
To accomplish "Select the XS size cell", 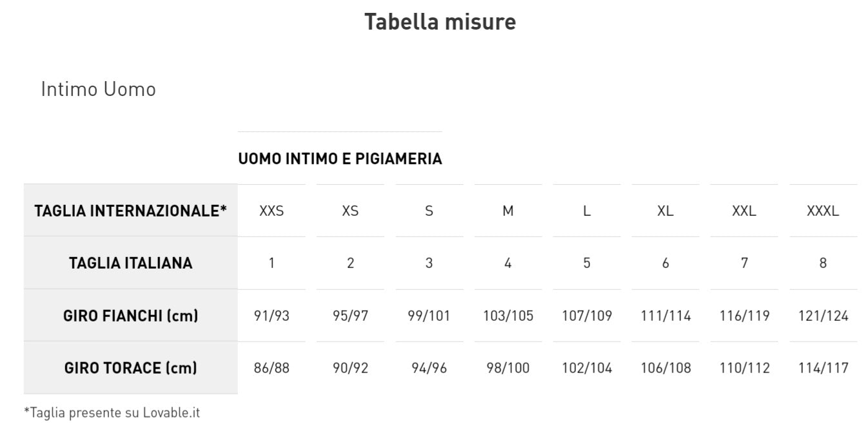I will click(x=350, y=211).
